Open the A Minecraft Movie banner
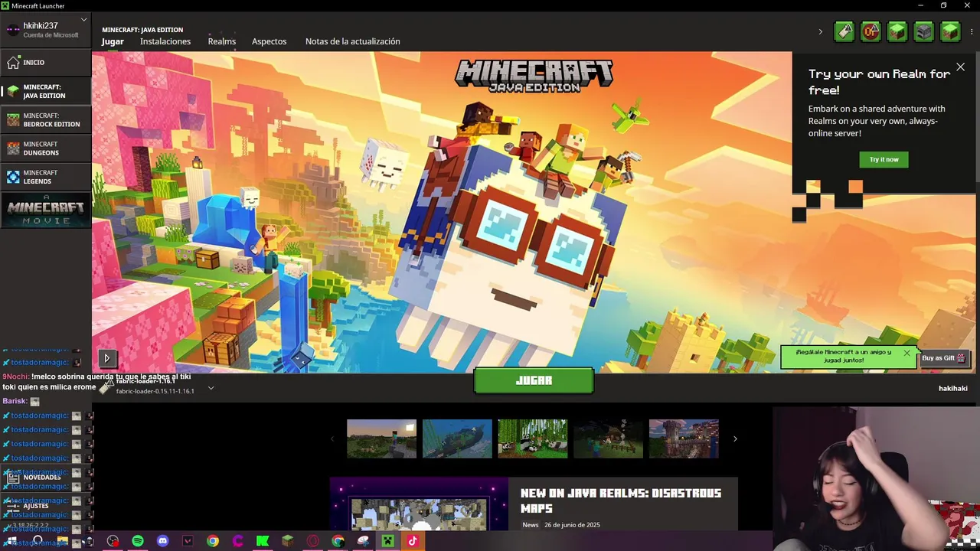The width and height of the screenshot is (980, 551). click(46, 210)
